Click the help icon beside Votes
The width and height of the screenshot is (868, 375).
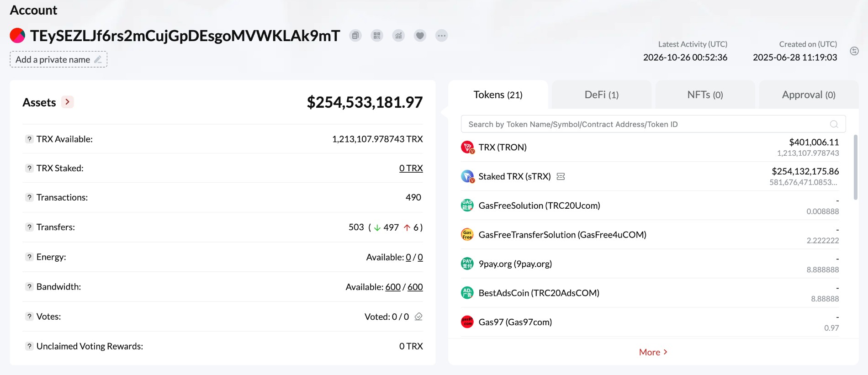click(x=29, y=316)
